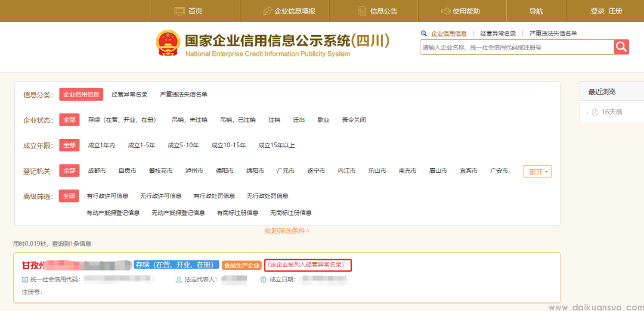This screenshot has height=311, width=644.
Task: Click the document icon beside 信息公告
Action: (x=361, y=11)
